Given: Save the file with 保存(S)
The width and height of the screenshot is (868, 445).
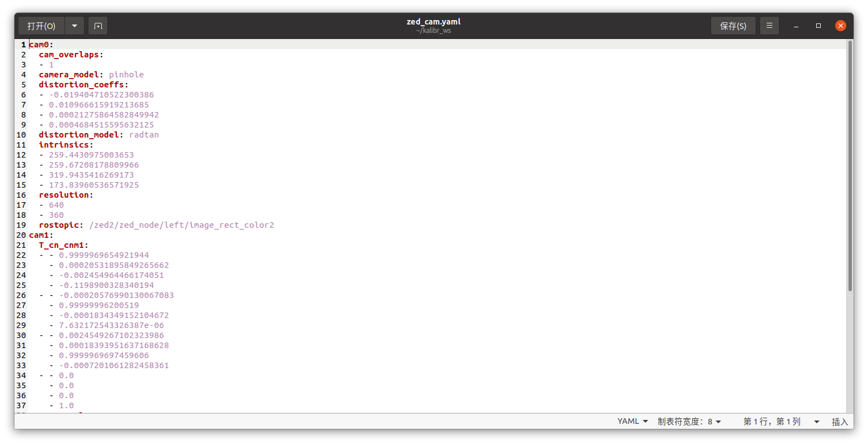Looking at the screenshot, I should [x=733, y=26].
